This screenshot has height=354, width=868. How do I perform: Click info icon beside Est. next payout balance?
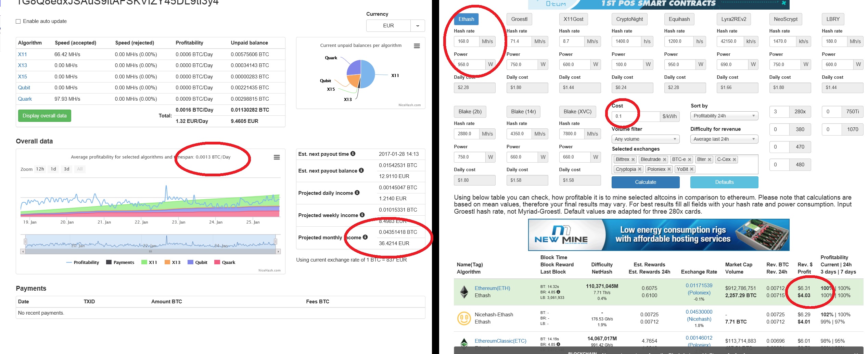[361, 170]
